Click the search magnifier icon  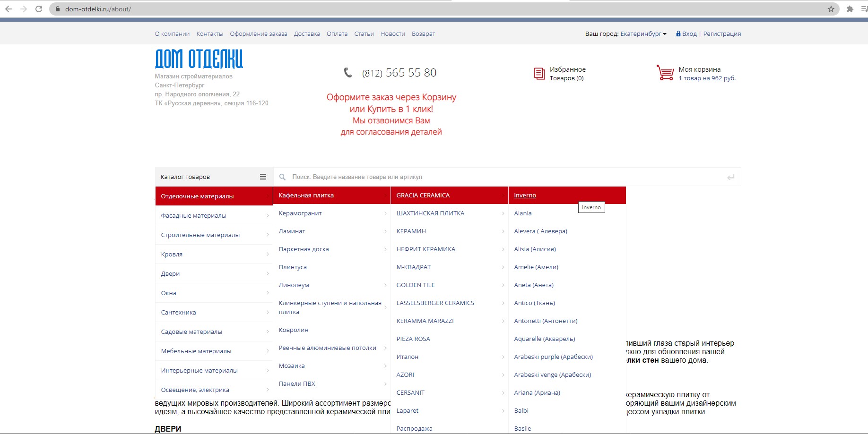[282, 177]
